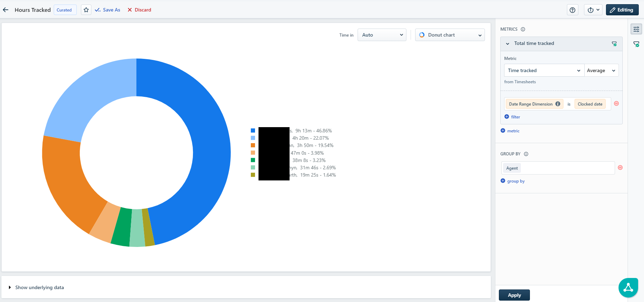Click the green 3.23% legend swatch
The width and height of the screenshot is (644, 302).
click(253, 160)
